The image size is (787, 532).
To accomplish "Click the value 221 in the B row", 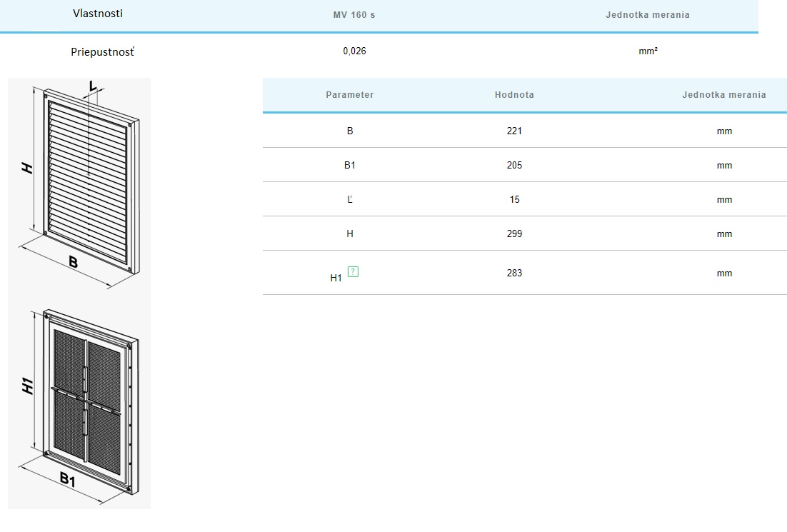I will (513, 131).
